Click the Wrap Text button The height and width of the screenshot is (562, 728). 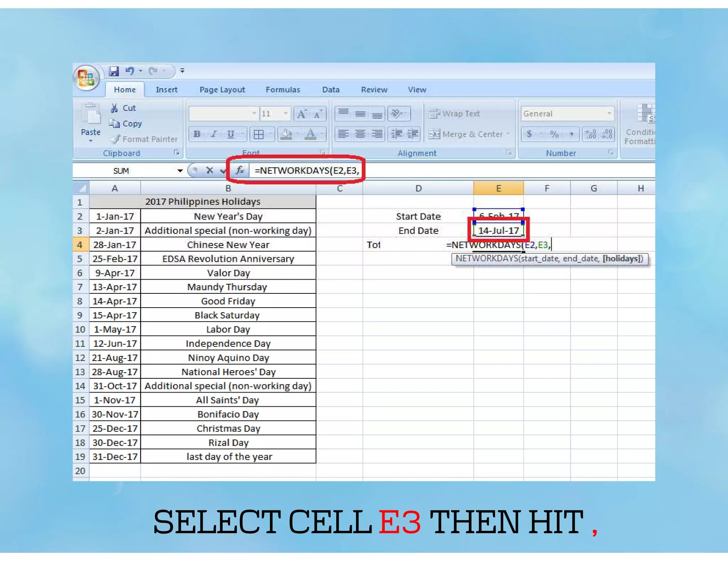tap(454, 114)
